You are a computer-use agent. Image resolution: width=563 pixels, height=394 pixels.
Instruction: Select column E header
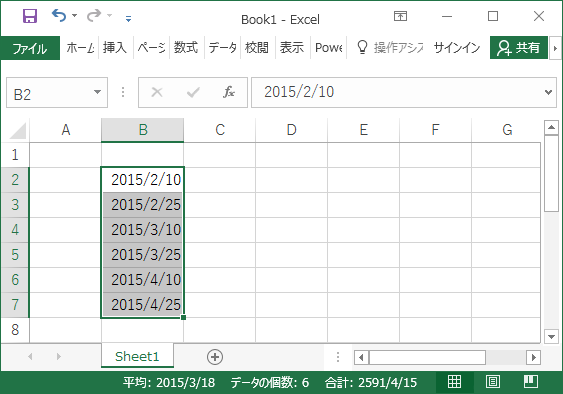point(363,130)
